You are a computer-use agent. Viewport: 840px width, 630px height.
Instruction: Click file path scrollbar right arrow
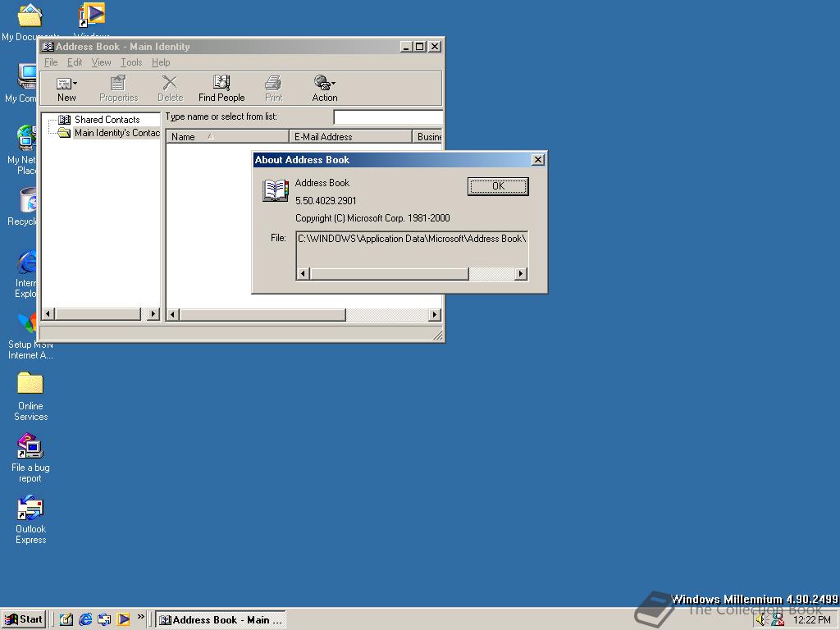[x=521, y=274]
